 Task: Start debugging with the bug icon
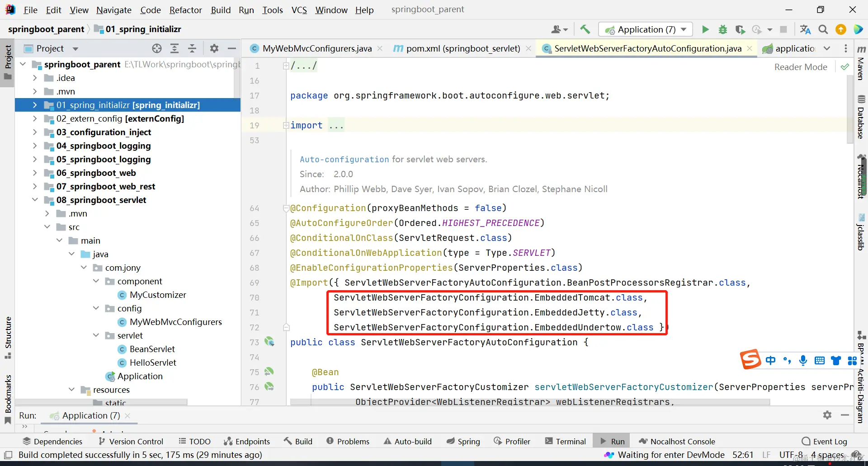point(722,29)
